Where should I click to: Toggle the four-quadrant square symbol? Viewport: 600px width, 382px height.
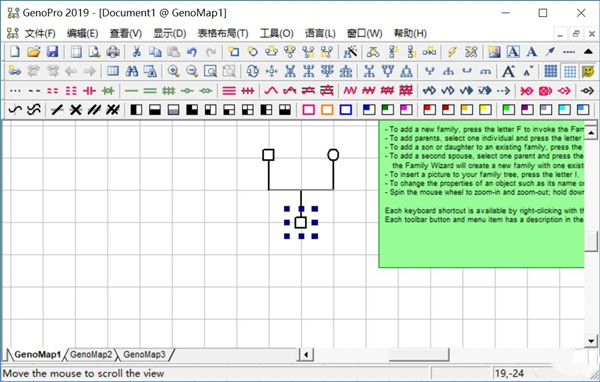coord(248,110)
